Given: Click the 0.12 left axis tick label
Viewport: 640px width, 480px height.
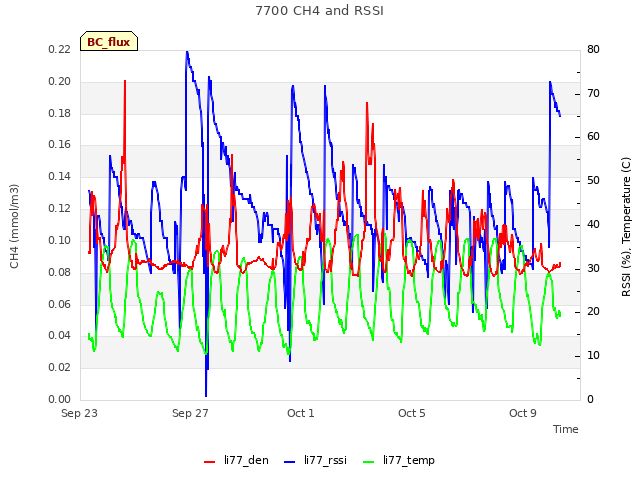Looking at the screenshot, I should point(60,208).
